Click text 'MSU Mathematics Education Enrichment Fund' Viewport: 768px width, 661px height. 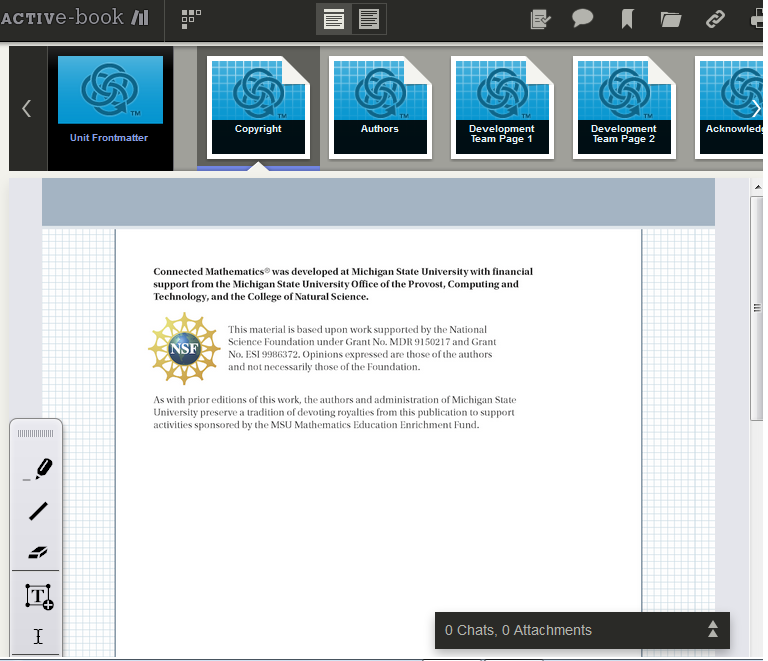[374, 425]
